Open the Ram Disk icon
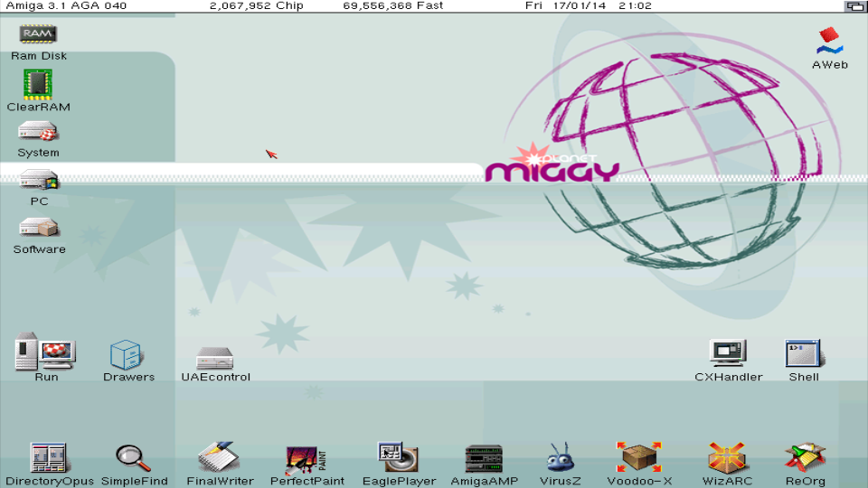 pos(38,35)
